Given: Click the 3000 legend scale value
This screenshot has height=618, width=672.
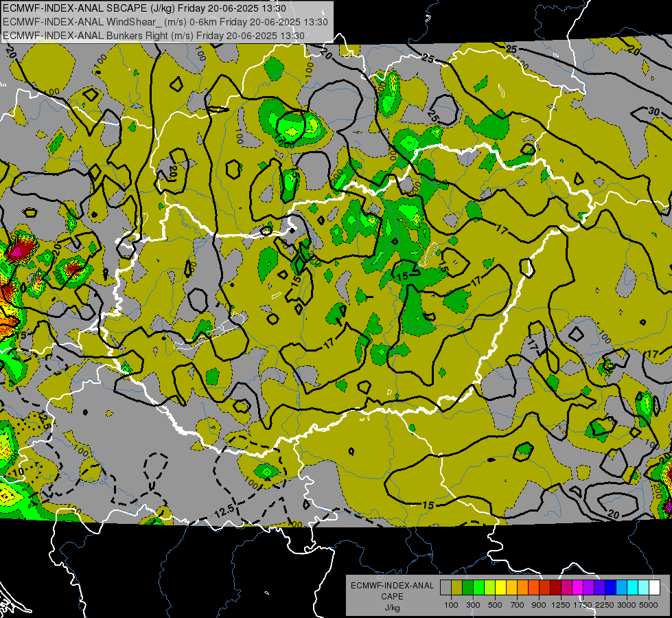Looking at the screenshot, I should coord(627,605).
